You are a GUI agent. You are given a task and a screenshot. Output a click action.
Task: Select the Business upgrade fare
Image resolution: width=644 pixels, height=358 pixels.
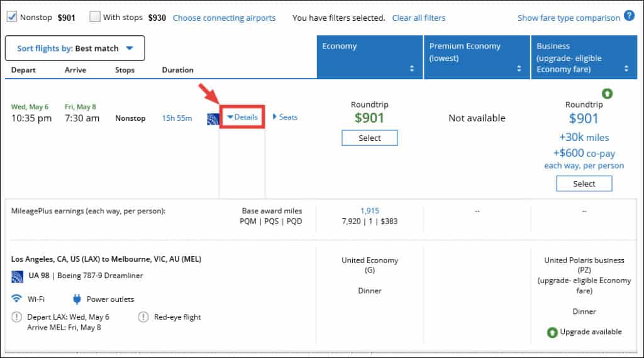click(584, 184)
